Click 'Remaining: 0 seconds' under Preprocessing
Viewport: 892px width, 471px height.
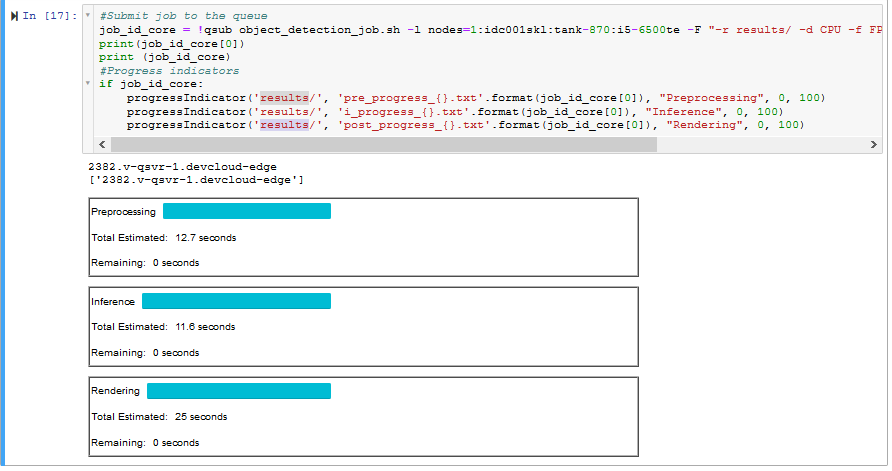pyautogui.click(x=145, y=263)
